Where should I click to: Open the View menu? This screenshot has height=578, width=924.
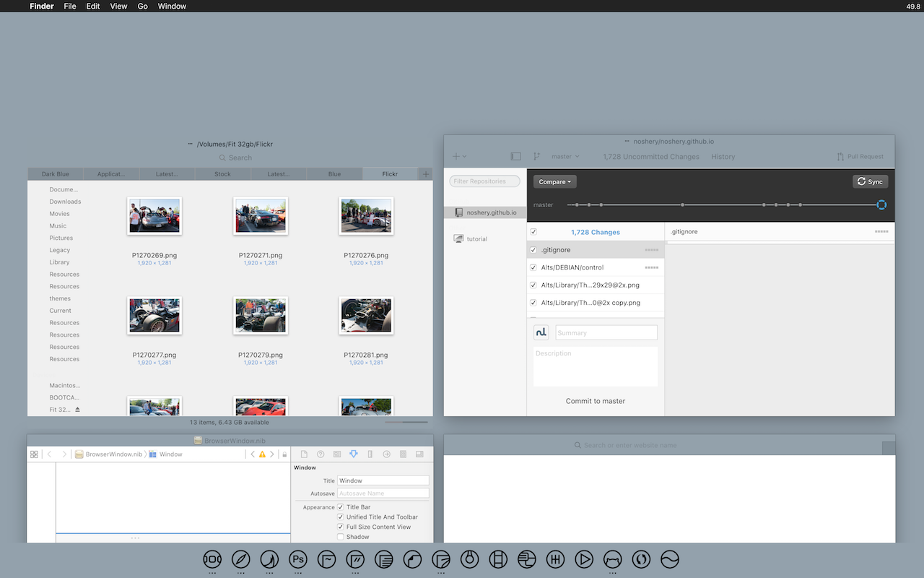119,6
